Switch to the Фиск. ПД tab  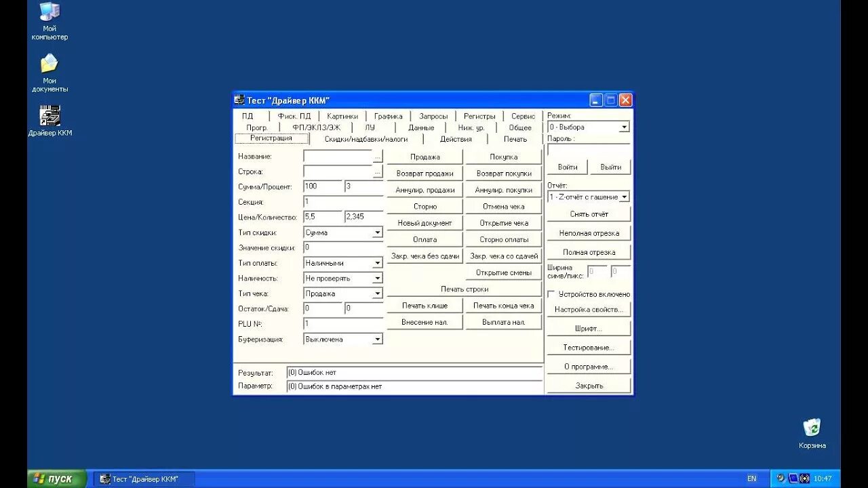pyautogui.click(x=294, y=116)
